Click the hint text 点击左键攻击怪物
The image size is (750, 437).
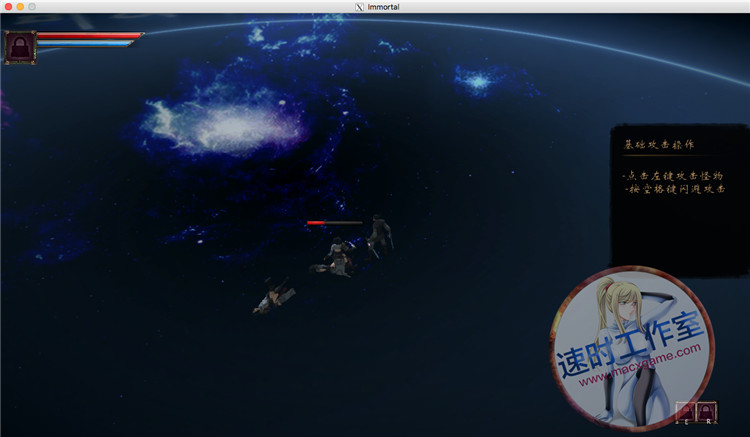point(673,175)
